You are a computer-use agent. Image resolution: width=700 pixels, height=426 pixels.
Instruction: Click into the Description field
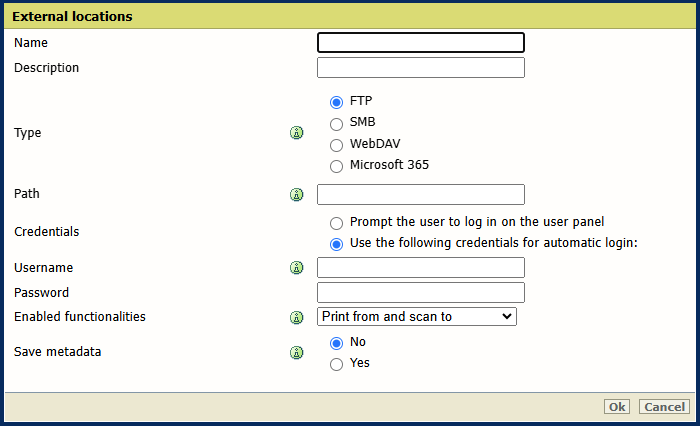pyautogui.click(x=420, y=68)
